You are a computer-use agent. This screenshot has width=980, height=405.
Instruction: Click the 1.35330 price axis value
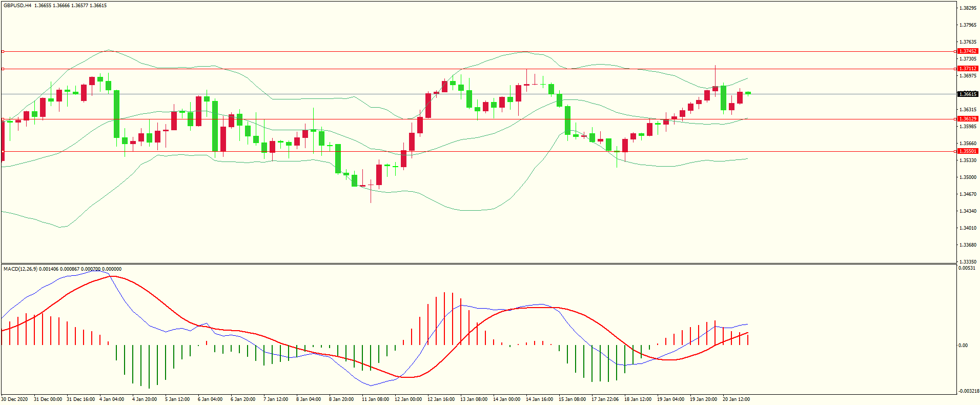[968, 160]
